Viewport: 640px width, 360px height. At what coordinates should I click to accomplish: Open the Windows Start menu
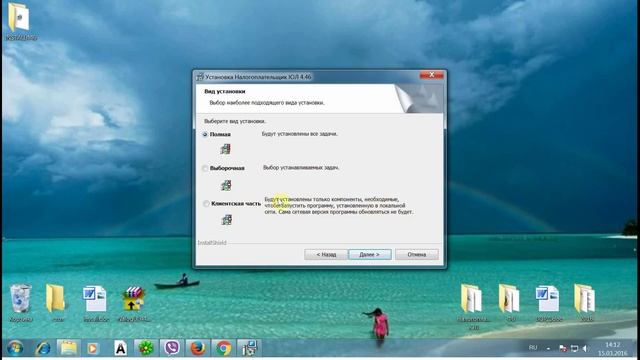click(15, 348)
